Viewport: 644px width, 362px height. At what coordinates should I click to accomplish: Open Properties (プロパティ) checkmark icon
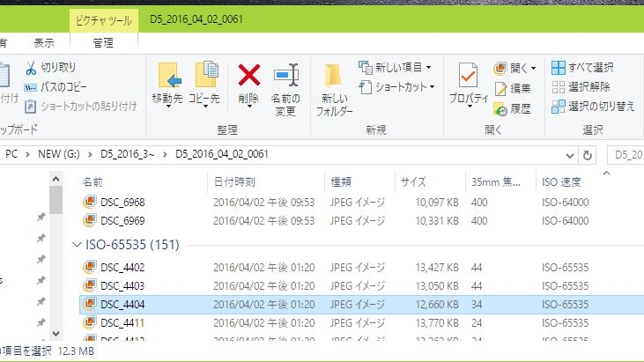[468, 75]
